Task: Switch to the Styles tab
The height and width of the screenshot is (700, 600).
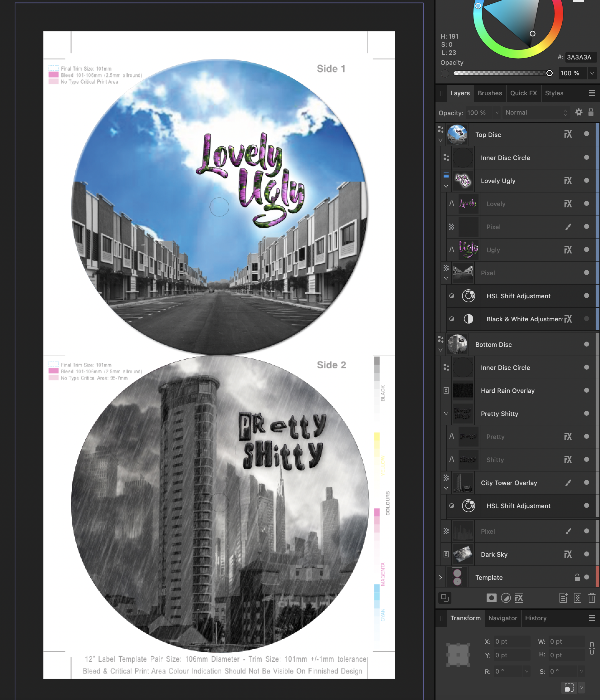Action: pyautogui.click(x=554, y=93)
